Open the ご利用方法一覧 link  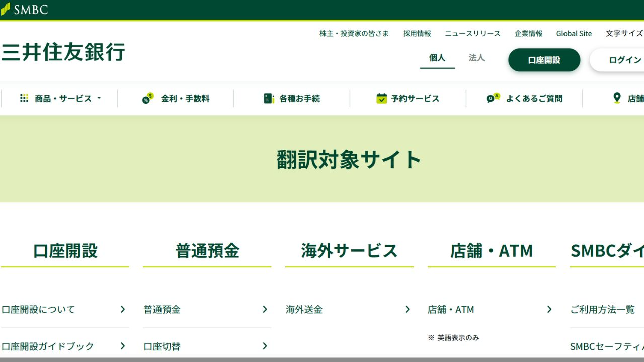coord(603,309)
